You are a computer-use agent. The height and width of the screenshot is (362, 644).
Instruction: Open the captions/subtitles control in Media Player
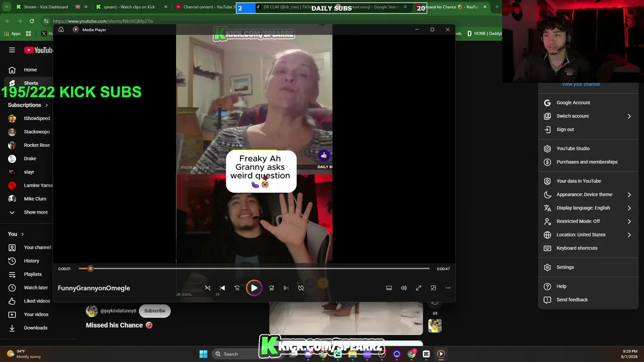389,288
